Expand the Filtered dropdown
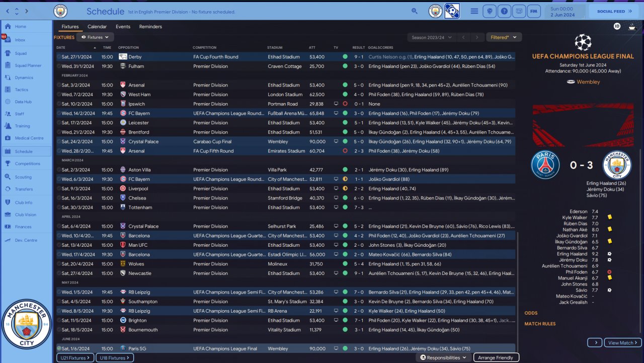This screenshot has width=644, height=363. coord(503,37)
